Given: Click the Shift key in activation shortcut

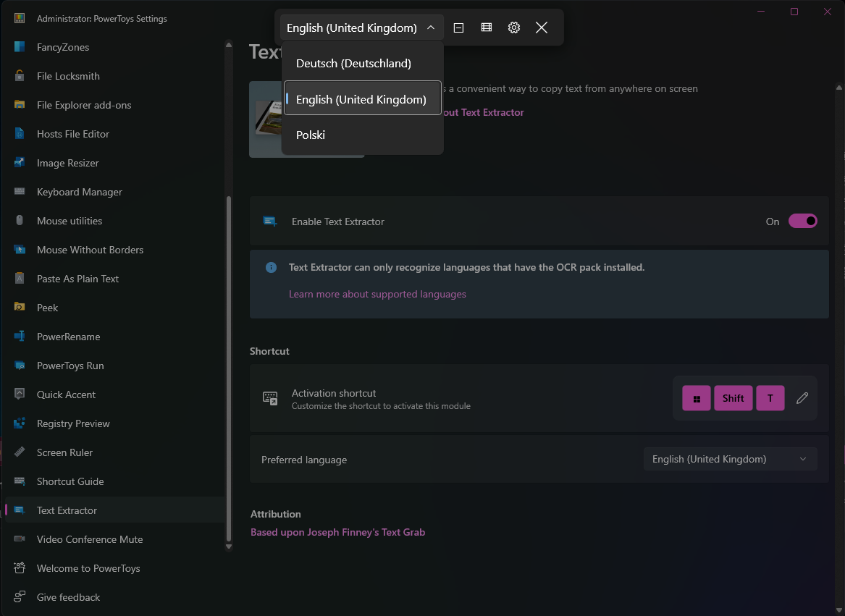Looking at the screenshot, I should [733, 398].
